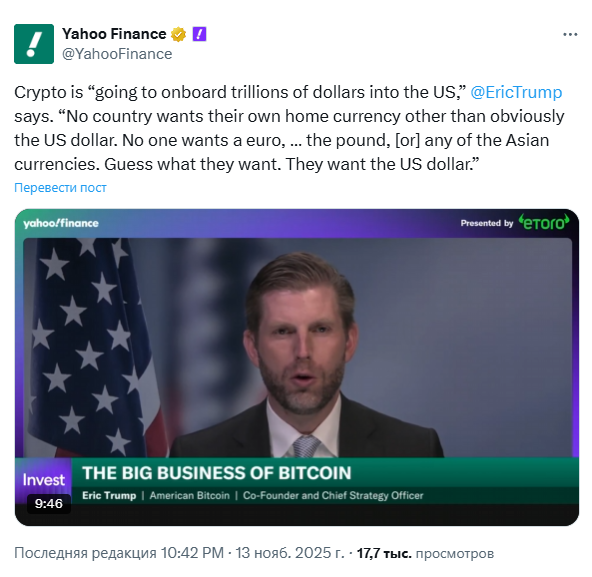
Task: Open the @EricTrump mention link
Action: tap(516, 92)
